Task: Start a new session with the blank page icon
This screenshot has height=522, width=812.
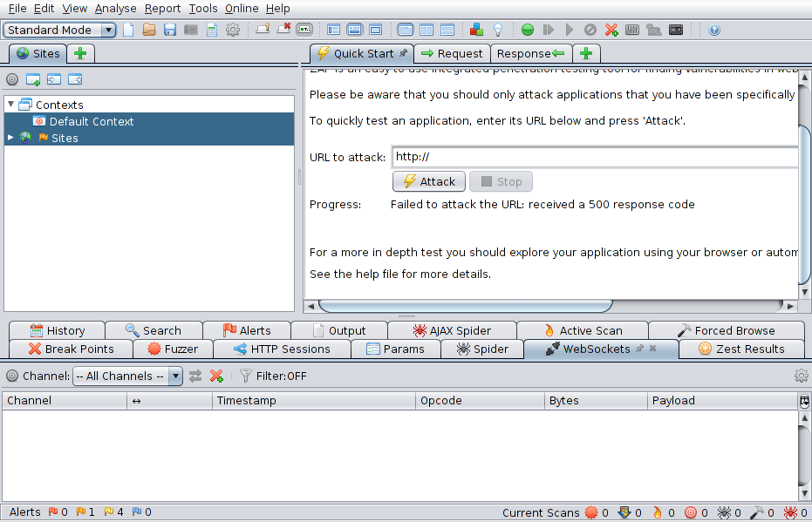Action: (127, 29)
